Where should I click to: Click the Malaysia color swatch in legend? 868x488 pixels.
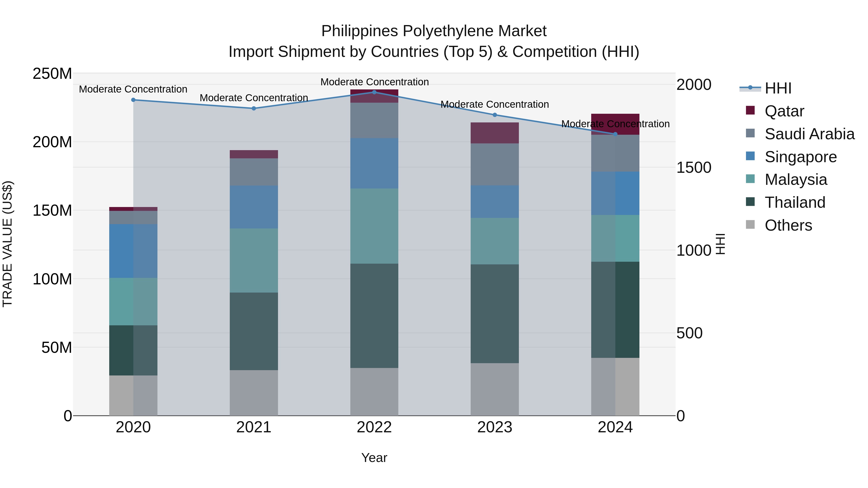(750, 179)
